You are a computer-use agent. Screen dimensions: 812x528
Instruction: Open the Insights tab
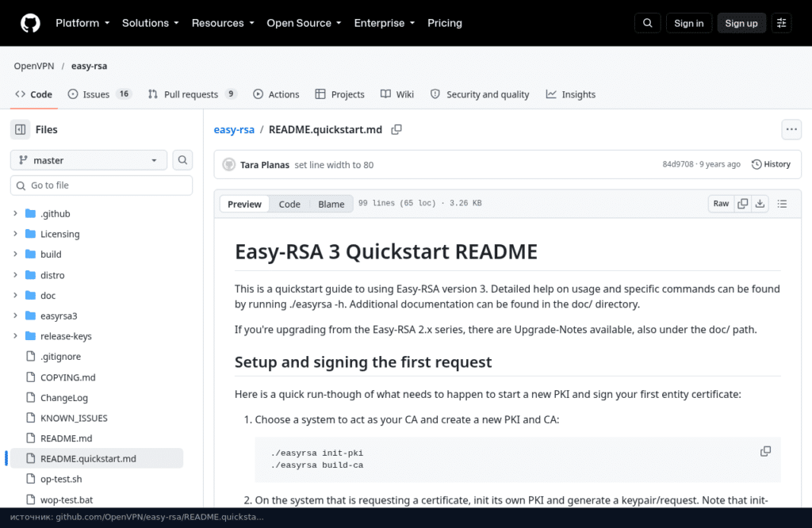[x=571, y=94]
